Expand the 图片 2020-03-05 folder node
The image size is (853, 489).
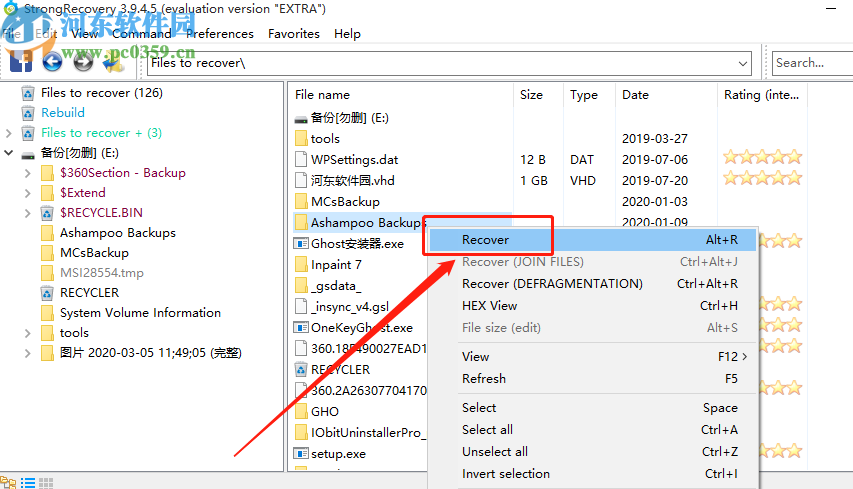click(28, 353)
